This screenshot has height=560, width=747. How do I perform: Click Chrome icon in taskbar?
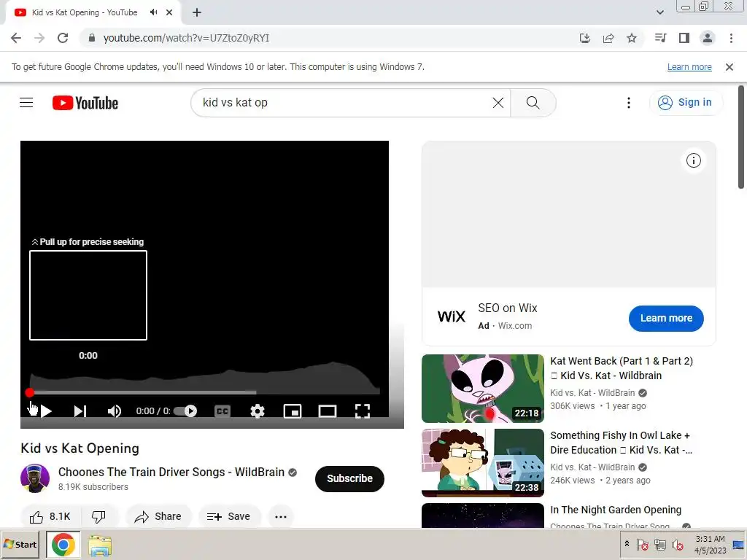tap(63, 545)
